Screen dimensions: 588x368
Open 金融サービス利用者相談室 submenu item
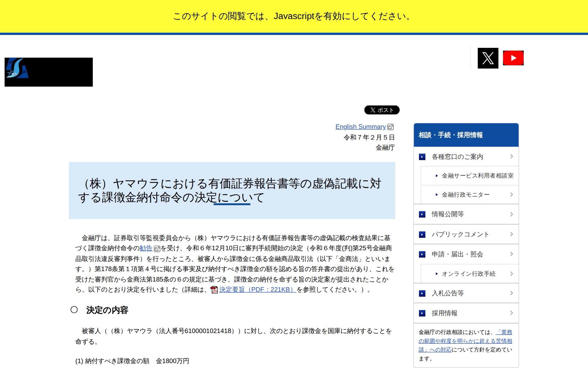(477, 176)
